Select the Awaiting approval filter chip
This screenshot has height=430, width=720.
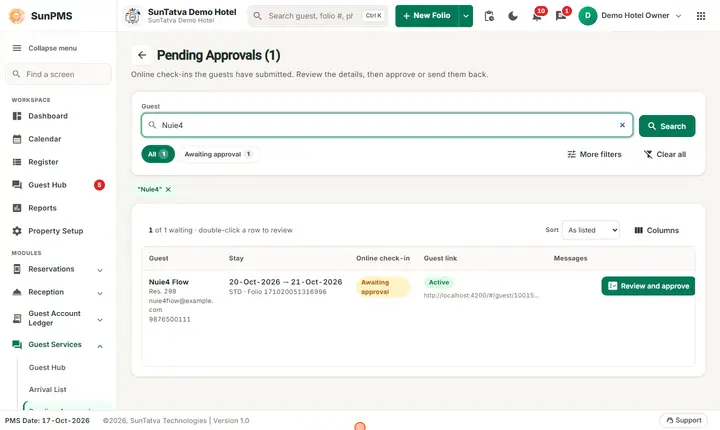click(218, 154)
